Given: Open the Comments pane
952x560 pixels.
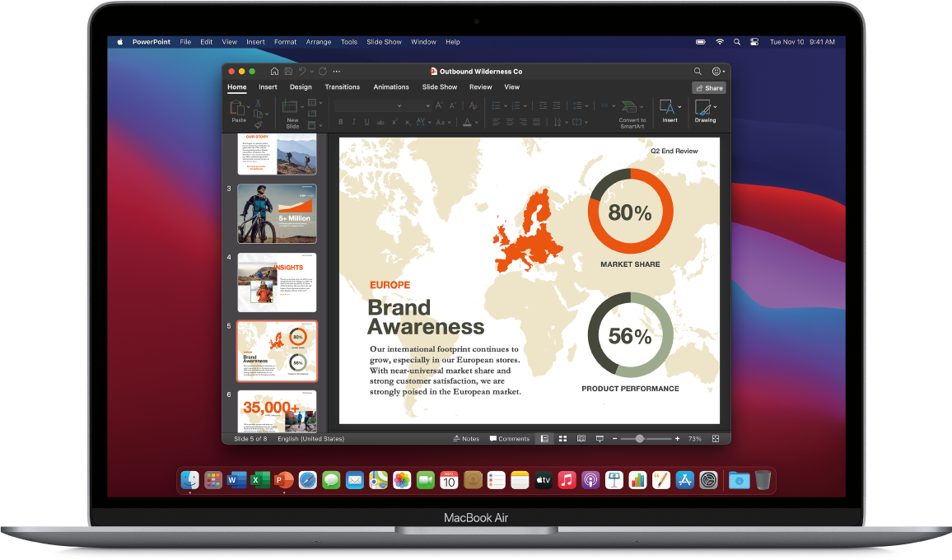Looking at the screenshot, I should [x=510, y=438].
